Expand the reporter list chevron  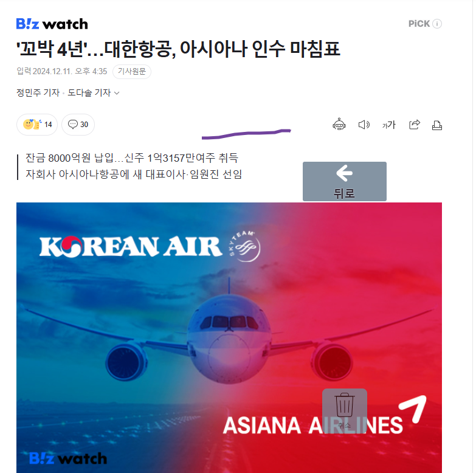[117, 93]
